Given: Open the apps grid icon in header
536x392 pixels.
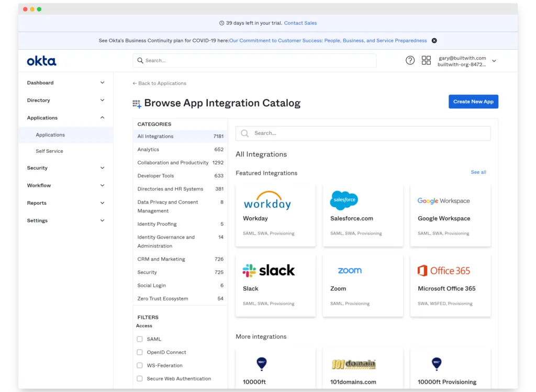Looking at the screenshot, I should [426, 61].
